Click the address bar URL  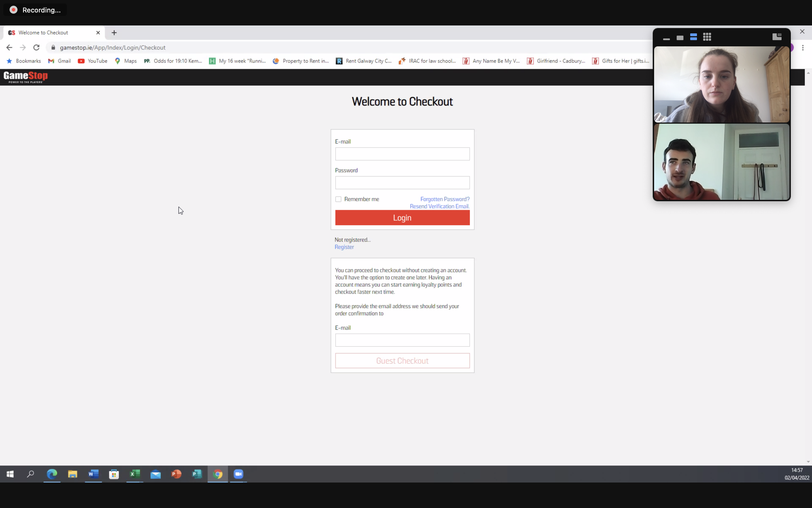coord(112,47)
